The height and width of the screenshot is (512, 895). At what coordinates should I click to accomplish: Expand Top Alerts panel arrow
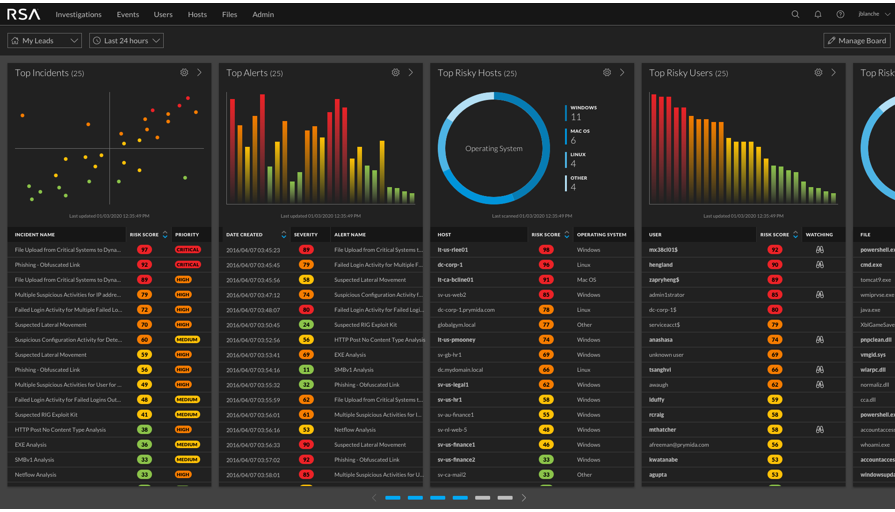410,72
